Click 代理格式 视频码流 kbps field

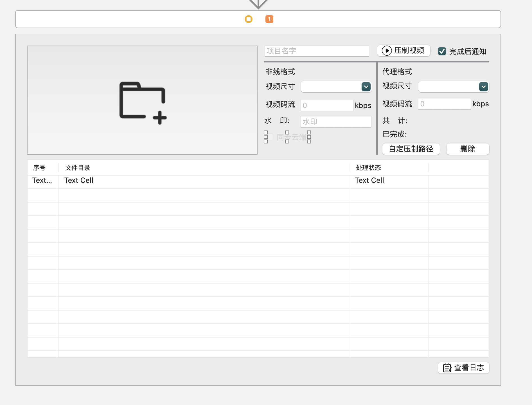(x=445, y=104)
